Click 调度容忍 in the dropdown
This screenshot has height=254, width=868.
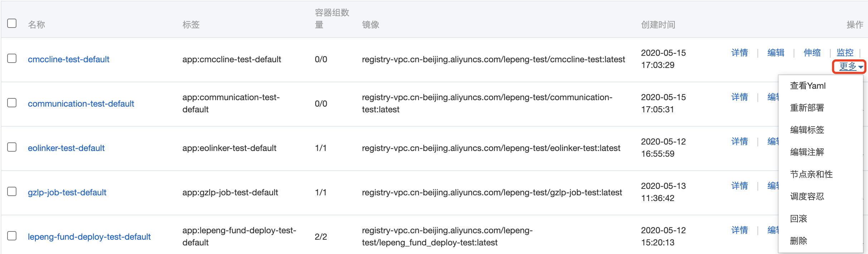point(807,196)
